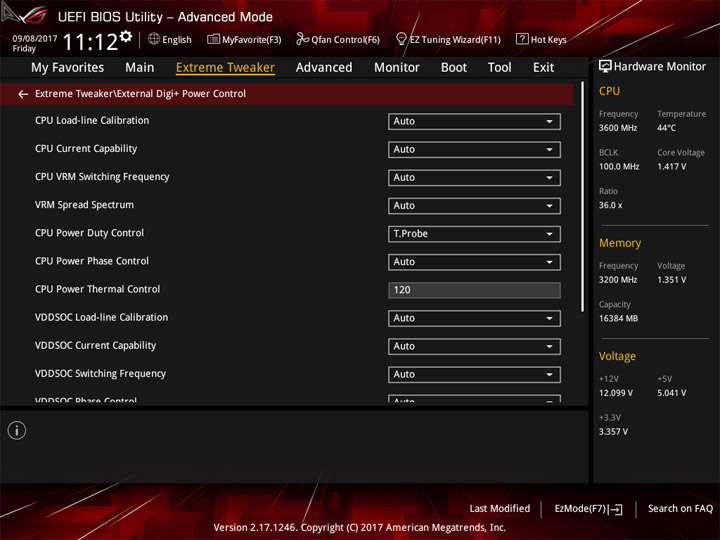Click English language button

click(177, 40)
